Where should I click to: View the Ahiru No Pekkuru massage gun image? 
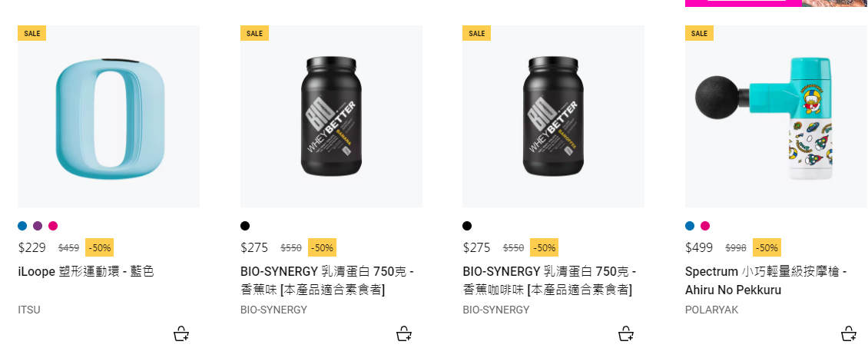(776, 116)
